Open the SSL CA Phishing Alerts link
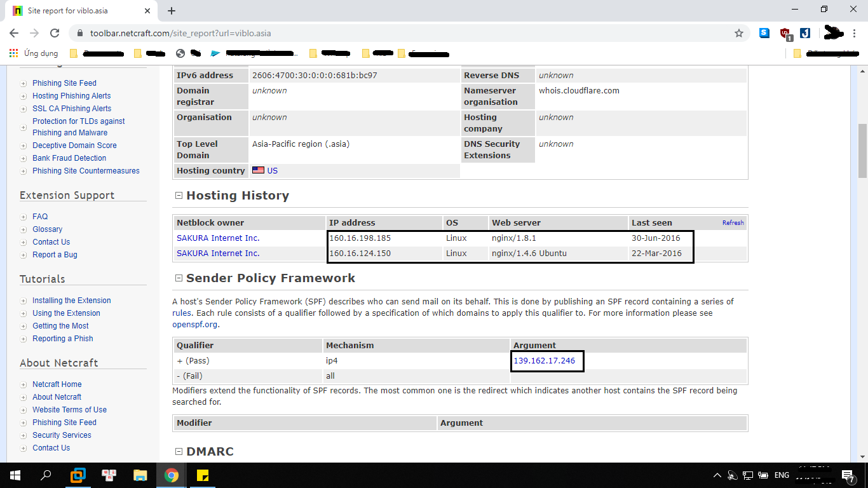868x488 pixels. point(72,109)
